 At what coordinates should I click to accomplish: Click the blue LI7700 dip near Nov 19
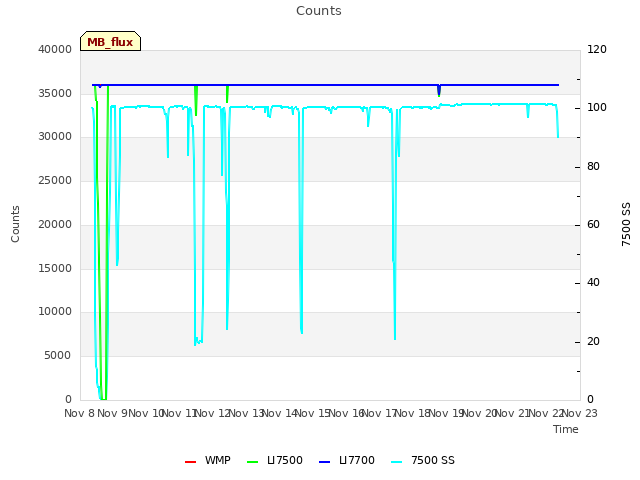tap(439, 90)
